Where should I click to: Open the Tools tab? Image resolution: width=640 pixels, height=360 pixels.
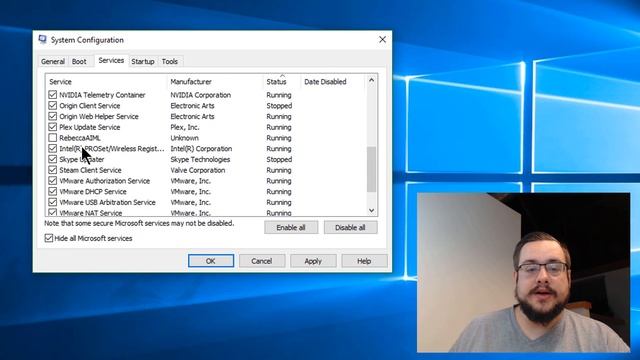pos(170,62)
